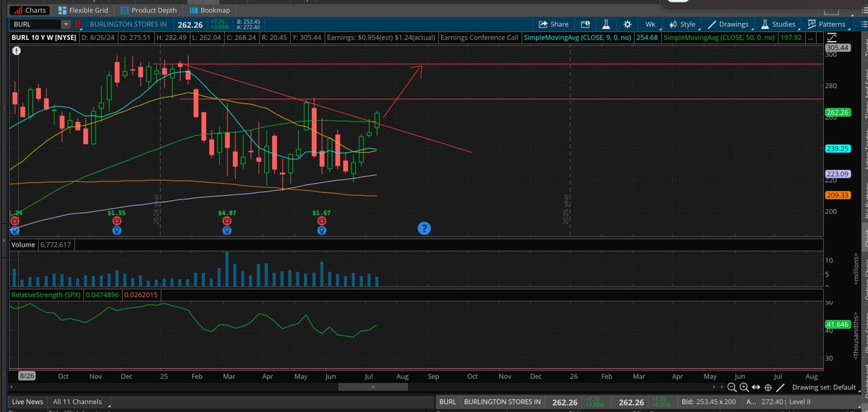Open the Style dropdown menu

tap(683, 24)
